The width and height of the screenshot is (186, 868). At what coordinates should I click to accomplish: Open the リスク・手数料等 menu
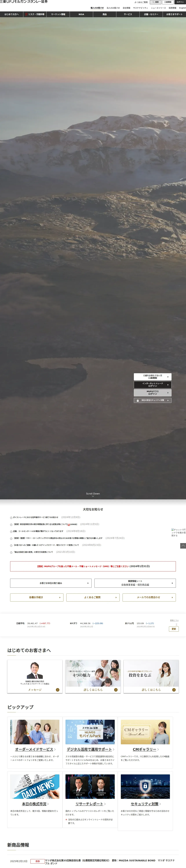click(35, 14)
